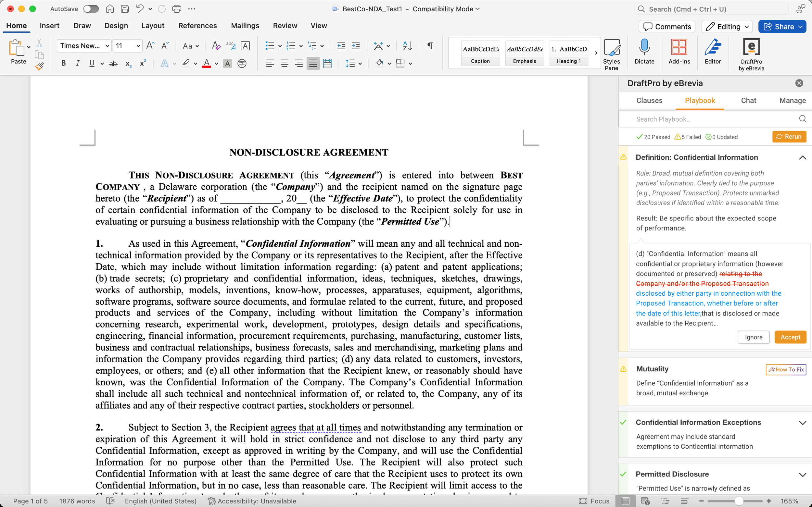Open the font name dropdown
Viewport: 812px width, 507px height.
click(108, 46)
